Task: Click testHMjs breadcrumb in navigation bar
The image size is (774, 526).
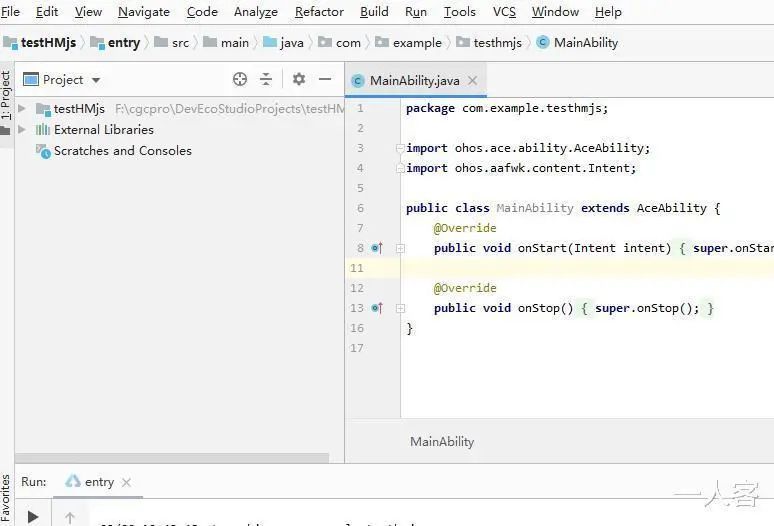Action: pos(40,42)
